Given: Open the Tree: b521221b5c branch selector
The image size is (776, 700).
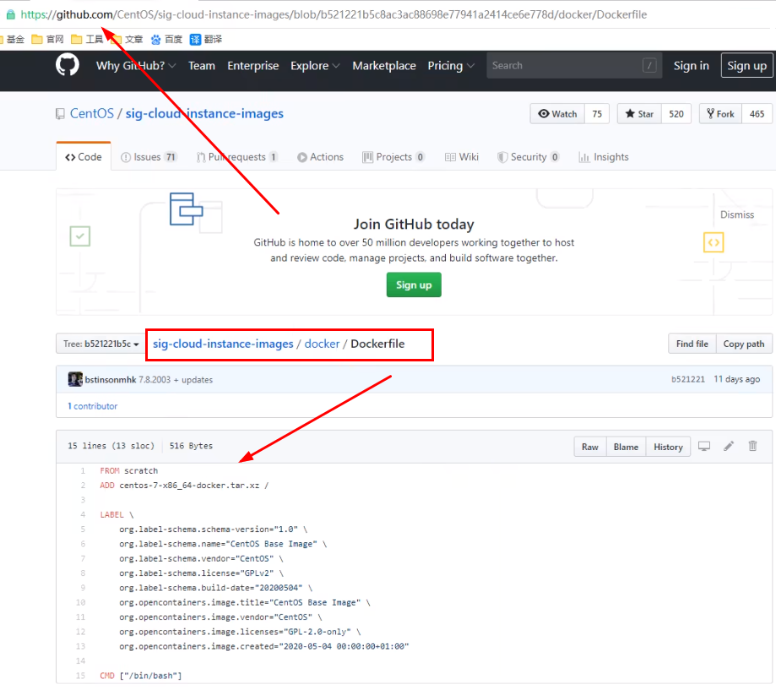Looking at the screenshot, I should point(100,344).
